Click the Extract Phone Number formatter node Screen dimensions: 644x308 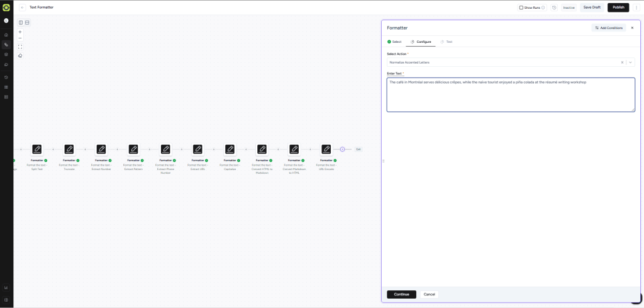click(x=165, y=149)
